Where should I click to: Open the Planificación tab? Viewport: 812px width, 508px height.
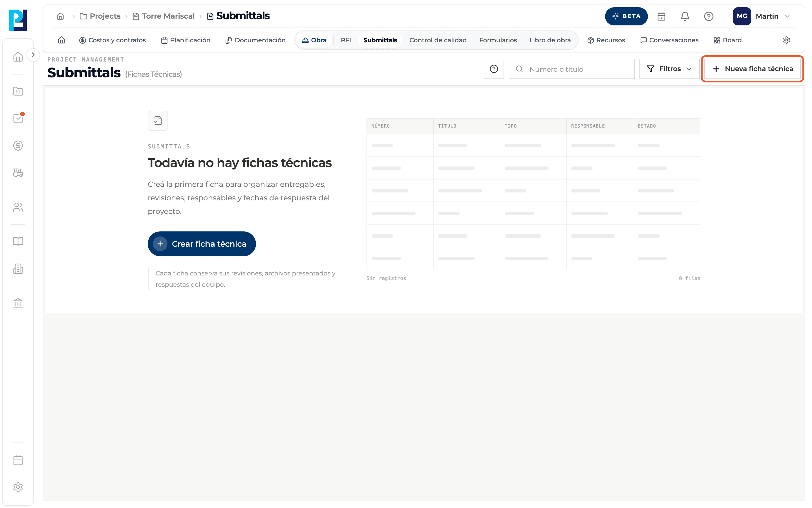[186, 40]
